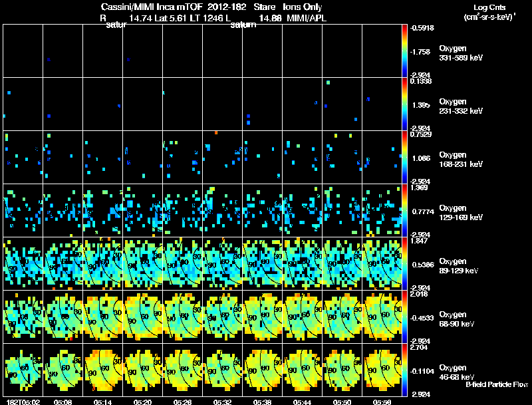Click the Oxygen 89-129 keV label
The image size is (532, 405).
(x=459, y=266)
